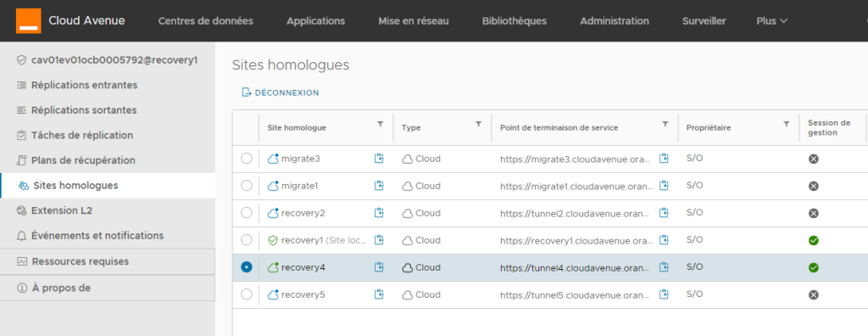Select the migrate3 row radio button
Image resolution: width=868 pixels, height=336 pixels.
tap(247, 159)
